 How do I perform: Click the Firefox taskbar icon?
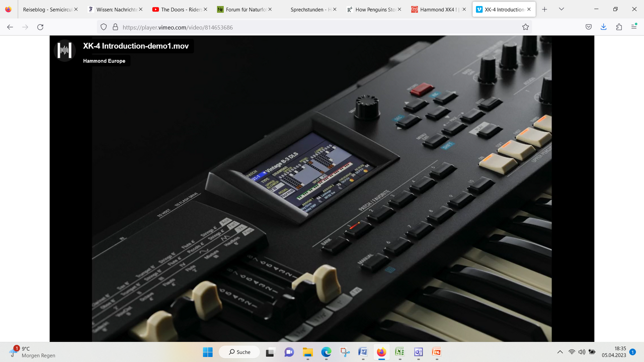tap(381, 352)
